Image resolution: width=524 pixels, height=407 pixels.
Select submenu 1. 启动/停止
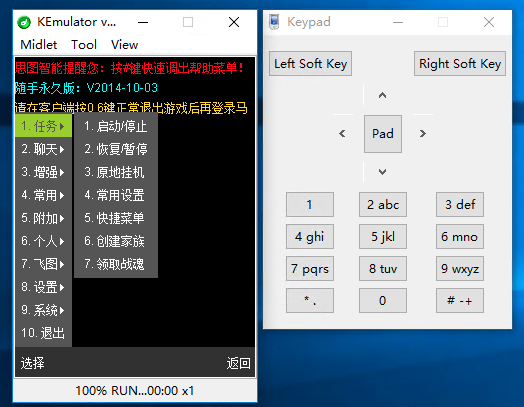116,126
